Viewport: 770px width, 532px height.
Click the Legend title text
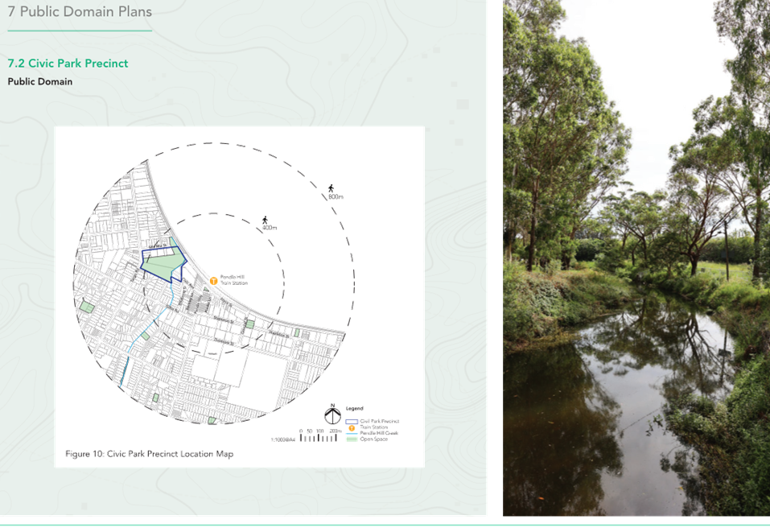(355, 408)
